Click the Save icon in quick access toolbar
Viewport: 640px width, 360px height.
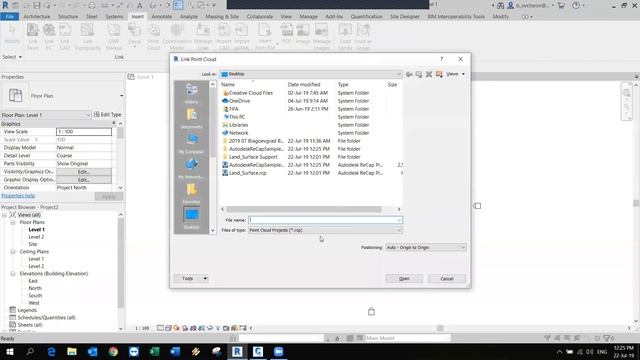(x=37, y=5)
